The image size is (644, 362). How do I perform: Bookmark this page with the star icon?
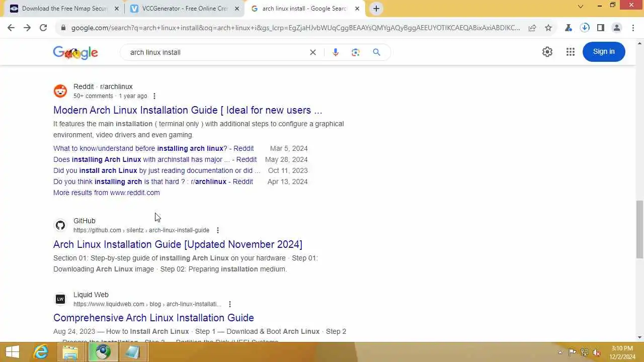click(x=548, y=28)
